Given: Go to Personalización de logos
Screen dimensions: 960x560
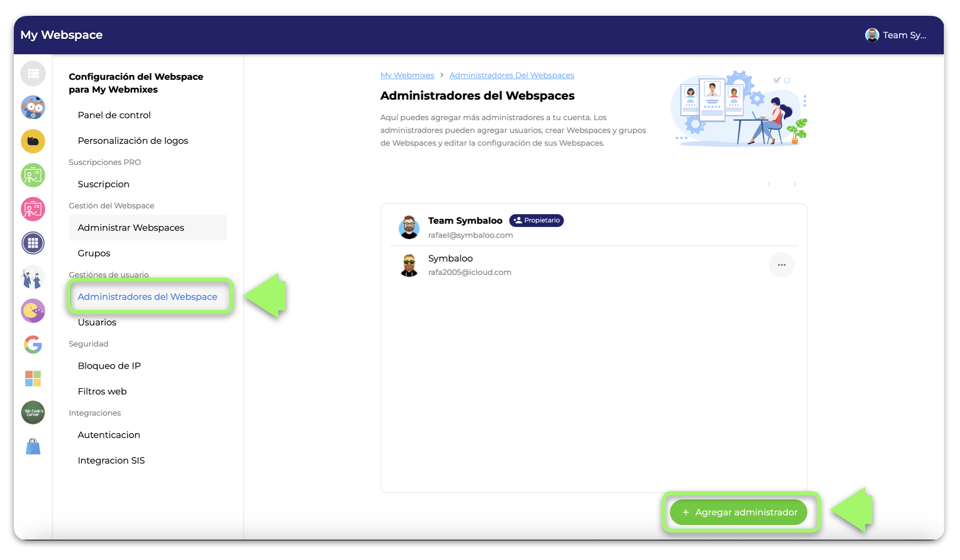Looking at the screenshot, I should pyautogui.click(x=133, y=141).
